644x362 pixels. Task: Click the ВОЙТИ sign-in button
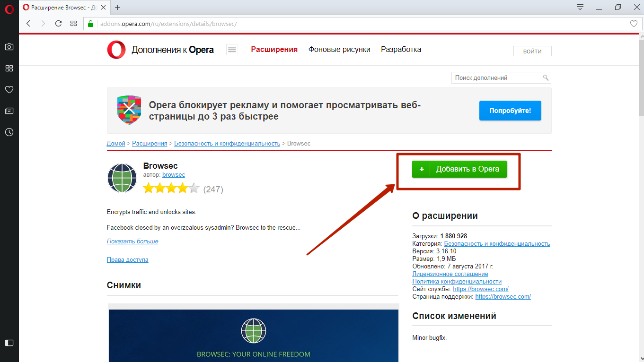pos(532,51)
